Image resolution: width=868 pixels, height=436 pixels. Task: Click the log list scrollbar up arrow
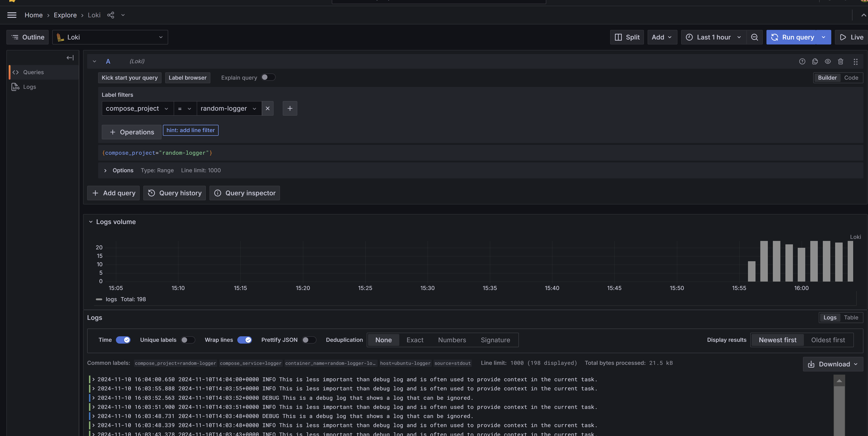pos(839,381)
